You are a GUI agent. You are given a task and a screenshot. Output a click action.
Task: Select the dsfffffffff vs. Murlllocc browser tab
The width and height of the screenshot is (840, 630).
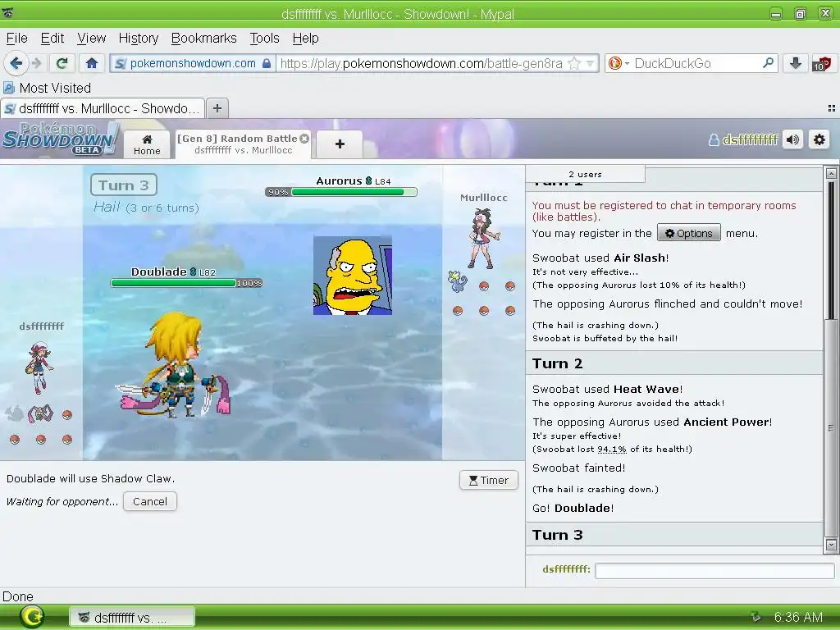click(103, 108)
